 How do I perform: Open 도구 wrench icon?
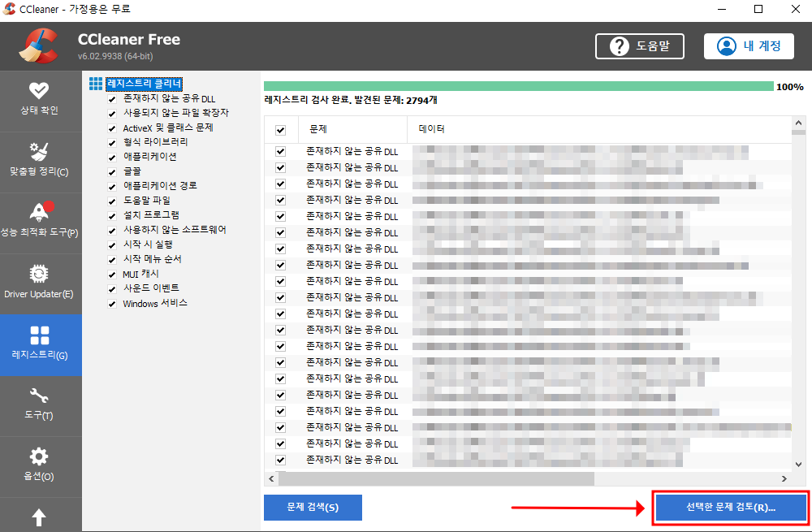point(39,396)
